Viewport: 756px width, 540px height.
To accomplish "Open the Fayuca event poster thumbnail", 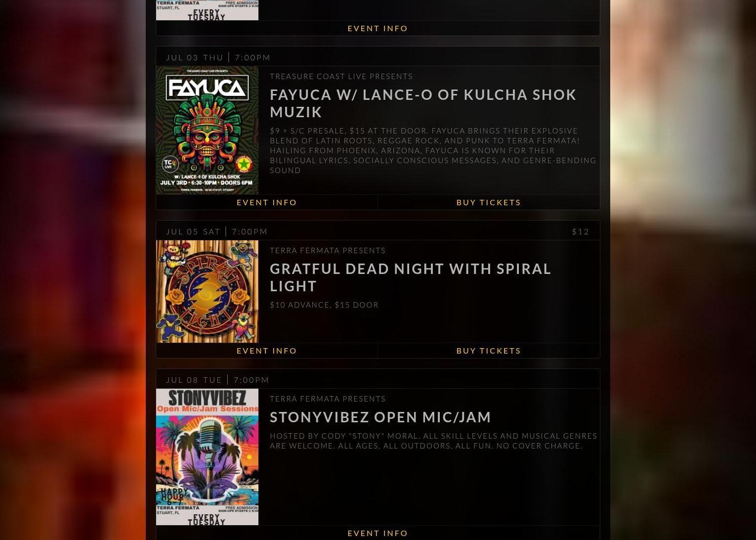I will coord(207,130).
